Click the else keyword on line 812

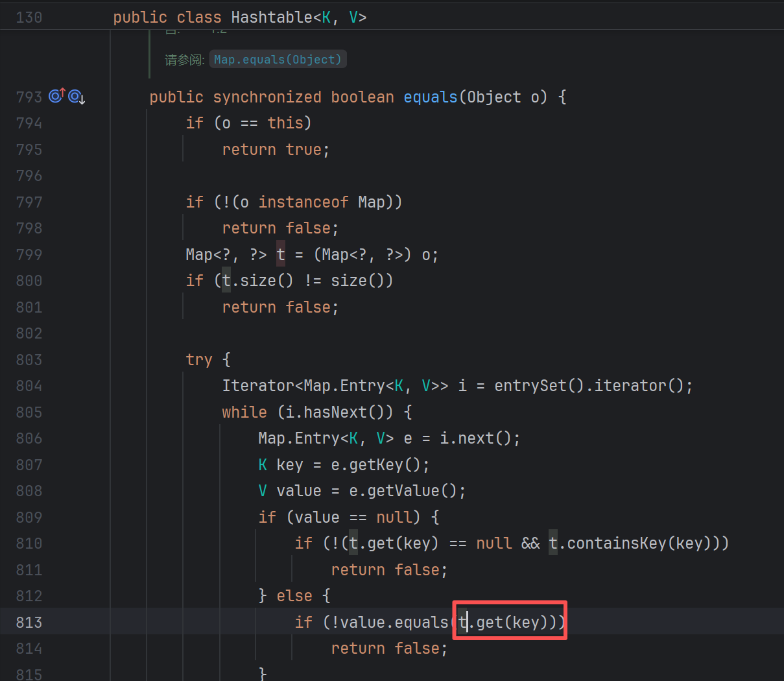tap(294, 596)
